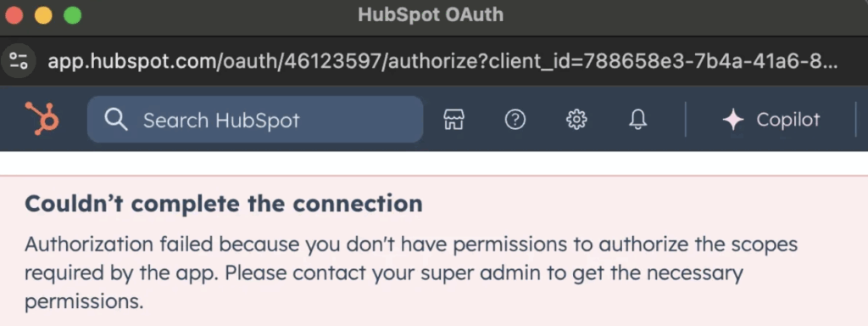
Task: Close the HubSpot OAuth window
Action: click(x=14, y=15)
